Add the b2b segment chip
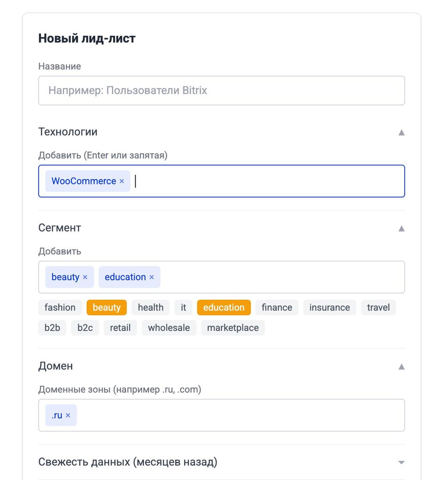 [52, 328]
